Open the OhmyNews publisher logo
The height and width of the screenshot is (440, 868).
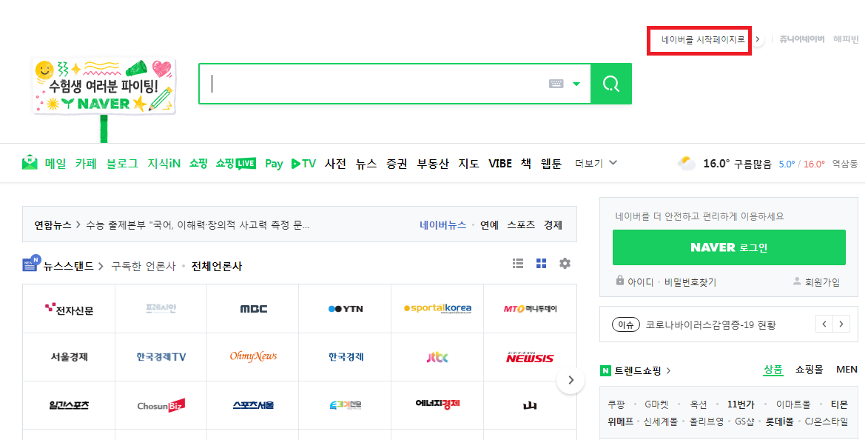(x=254, y=357)
